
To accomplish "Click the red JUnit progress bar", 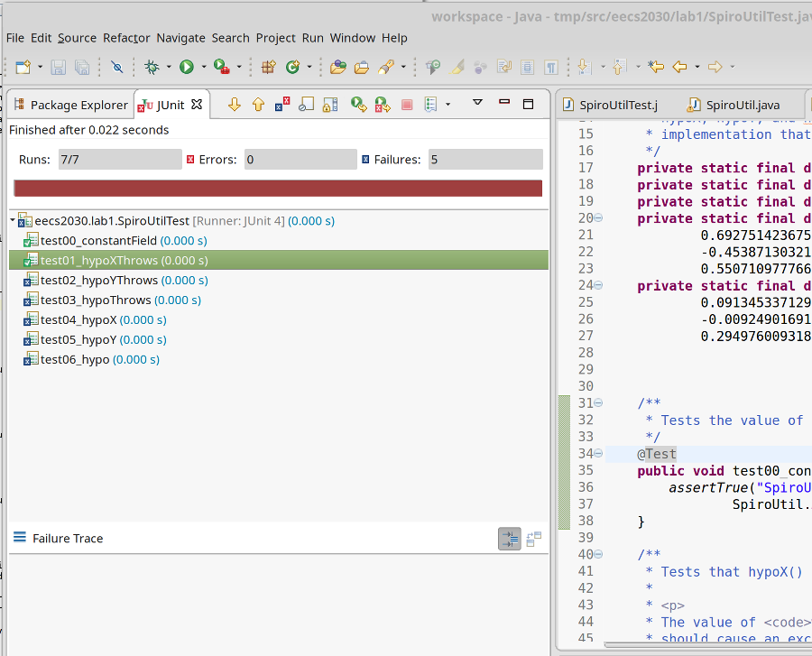I will coord(278,189).
